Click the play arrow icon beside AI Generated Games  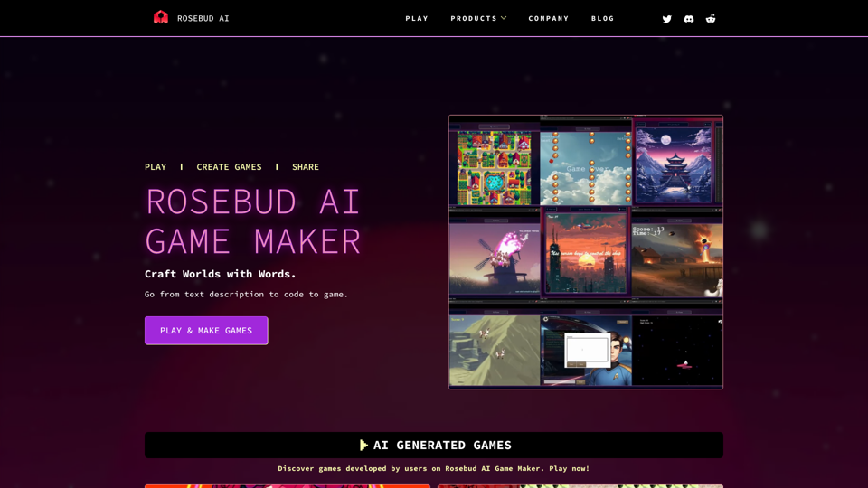coord(363,445)
